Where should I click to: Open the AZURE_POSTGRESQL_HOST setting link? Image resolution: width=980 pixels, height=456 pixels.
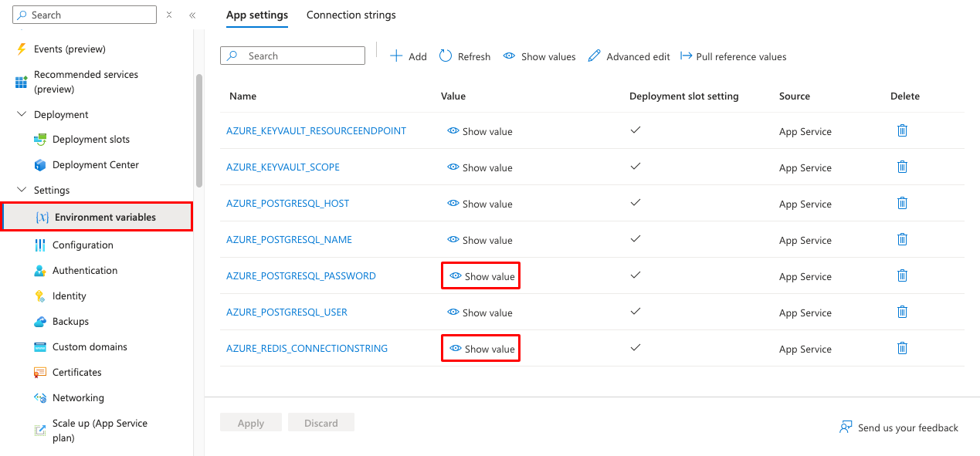(x=287, y=203)
